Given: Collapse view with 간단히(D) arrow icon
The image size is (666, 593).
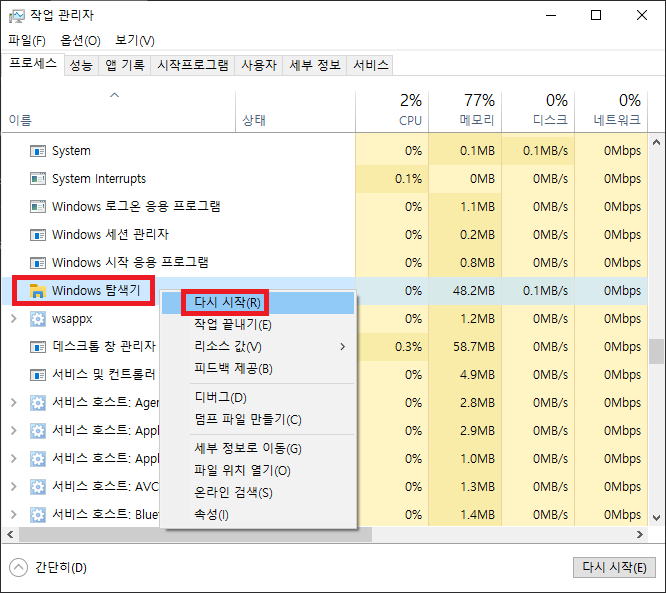Looking at the screenshot, I should (18, 568).
